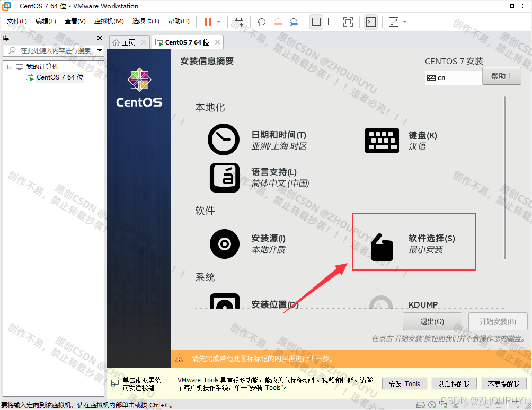532x410 pixels.
Task: Click the message log status bar icon
Action: pyautogui.click(x=516, y=405)
